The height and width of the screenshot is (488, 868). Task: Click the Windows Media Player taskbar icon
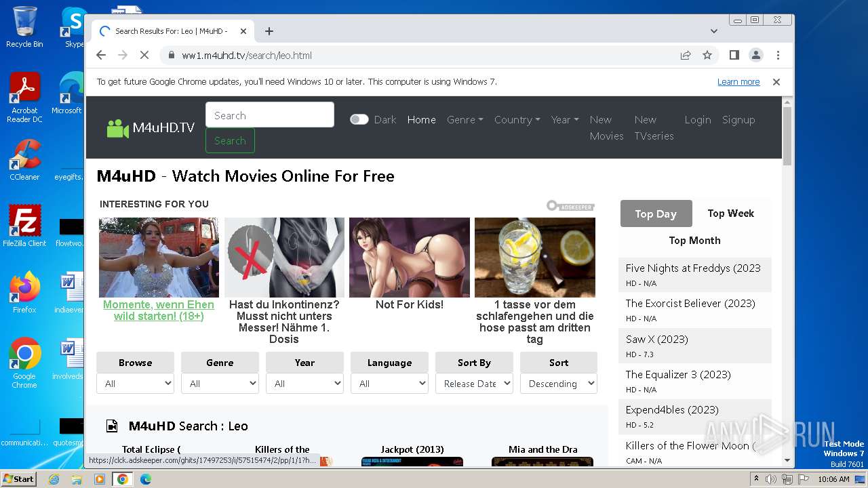pyautogui.click(x=100, y=479)
